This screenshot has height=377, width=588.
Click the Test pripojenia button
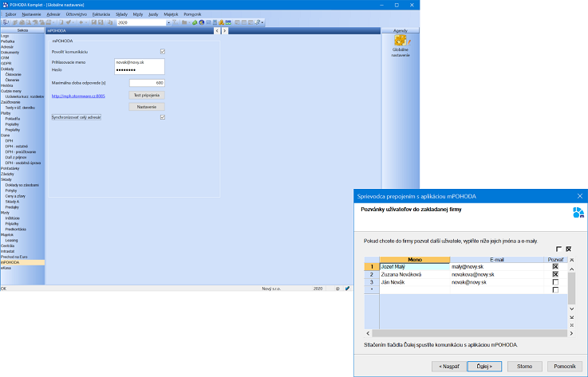147,95
